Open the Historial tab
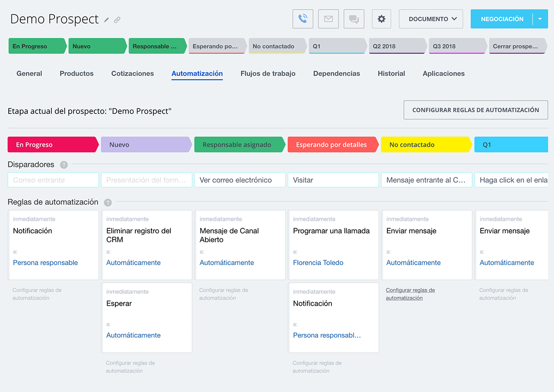Viewport: 554px width, 392px height. 391,73
